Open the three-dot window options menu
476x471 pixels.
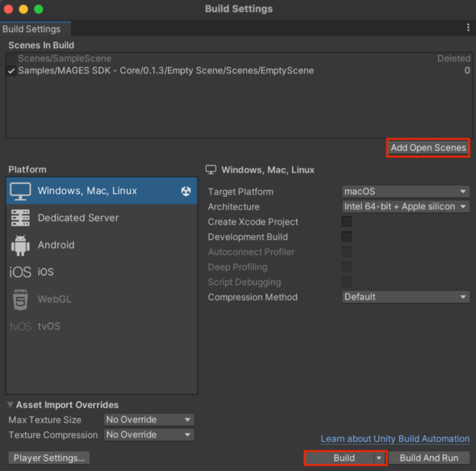468,28
